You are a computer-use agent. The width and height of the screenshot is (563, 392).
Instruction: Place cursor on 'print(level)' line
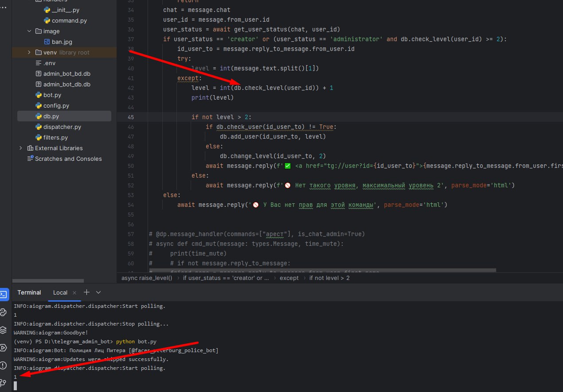click(212, 97)
